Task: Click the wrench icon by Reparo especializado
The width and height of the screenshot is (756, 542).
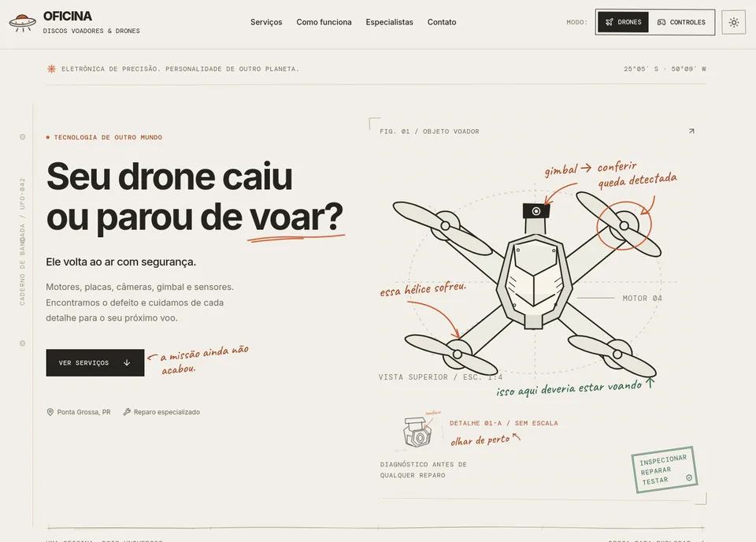Action: click(x=127, y=412)
